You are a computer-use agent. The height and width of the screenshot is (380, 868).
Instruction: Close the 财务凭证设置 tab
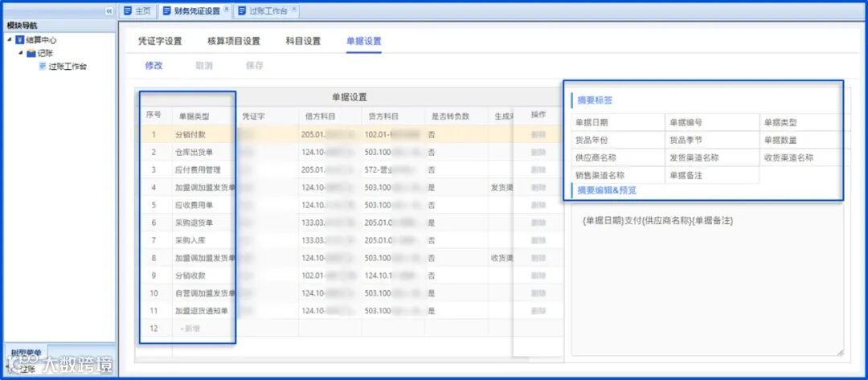(x=226, y=9)
